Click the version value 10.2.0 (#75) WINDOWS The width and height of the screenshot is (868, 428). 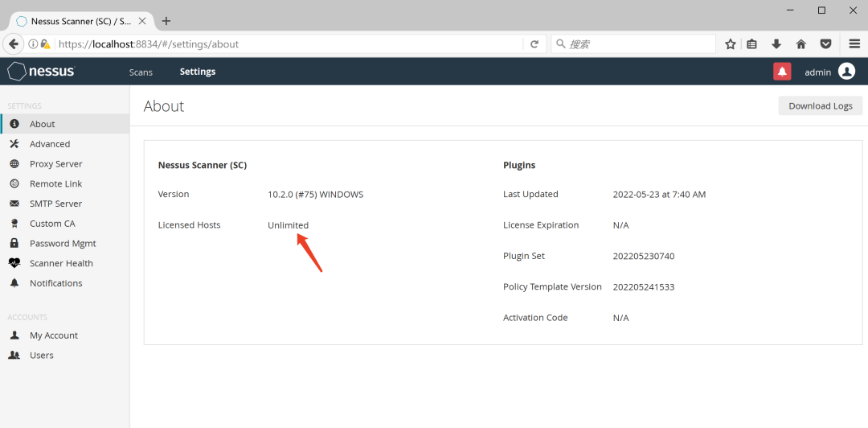[x=316, y=195]
